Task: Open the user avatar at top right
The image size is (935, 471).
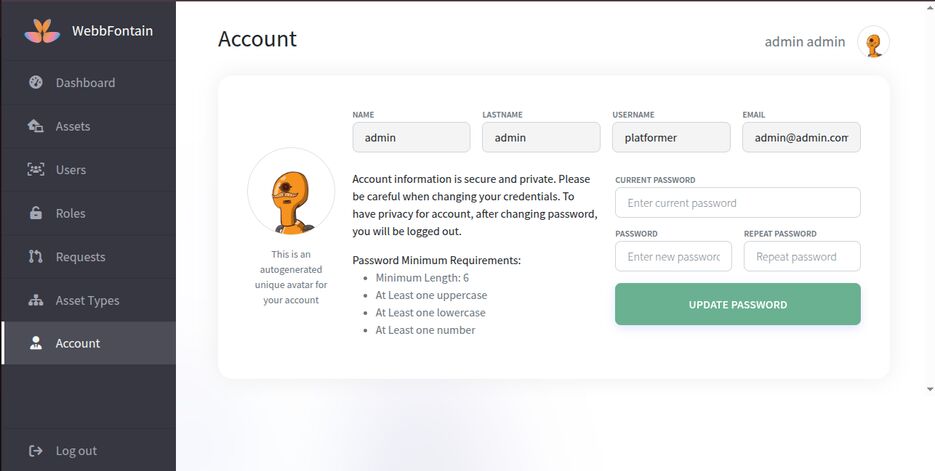Action: click(x=873, y=42)
